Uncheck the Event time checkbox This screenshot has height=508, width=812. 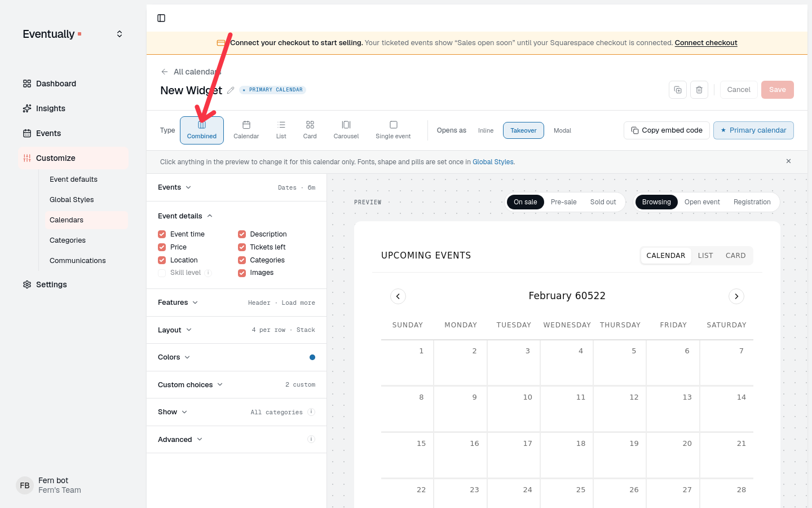[162, 234]
